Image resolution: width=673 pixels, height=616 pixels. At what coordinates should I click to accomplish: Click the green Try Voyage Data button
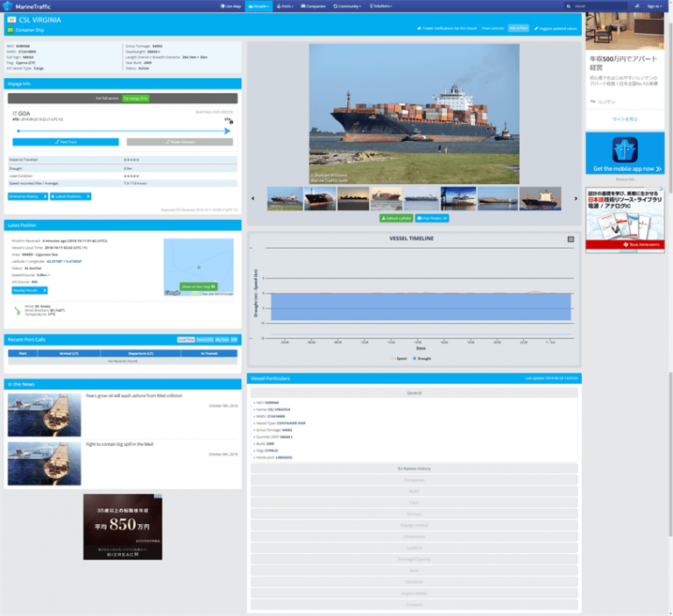click(x=136, y=98)
